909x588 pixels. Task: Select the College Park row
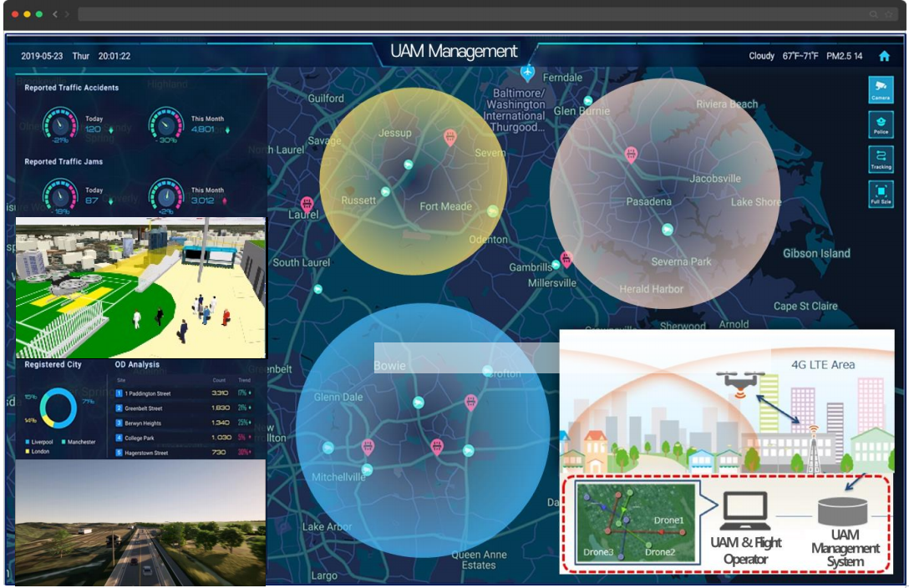click(x=184, y=438)
